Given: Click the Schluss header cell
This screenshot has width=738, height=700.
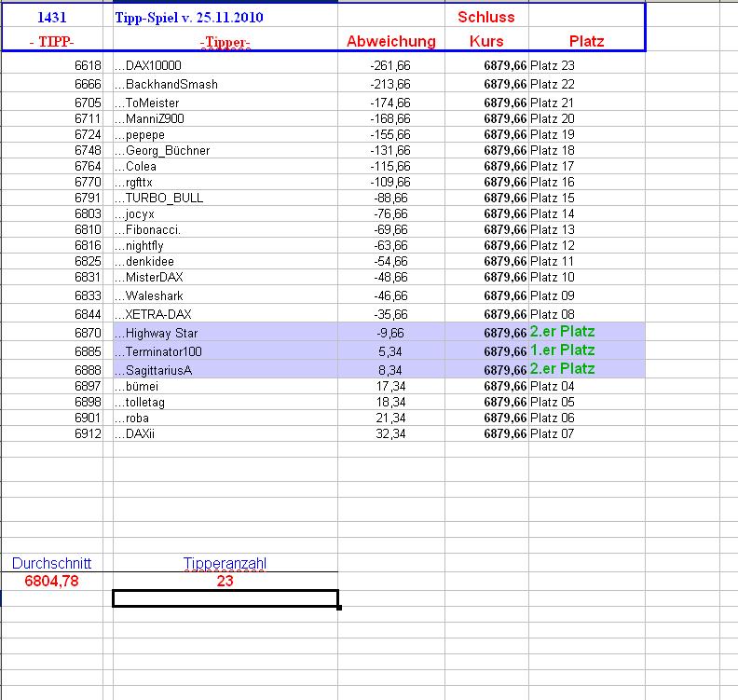Looking at the screenshot, I should coord(486,17).
